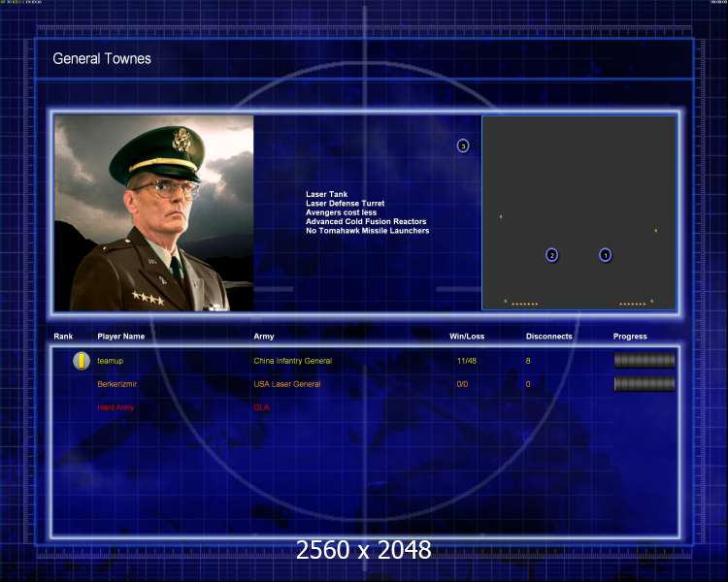Click the "Laser Tank" feature line

click(x=326, y=194)
